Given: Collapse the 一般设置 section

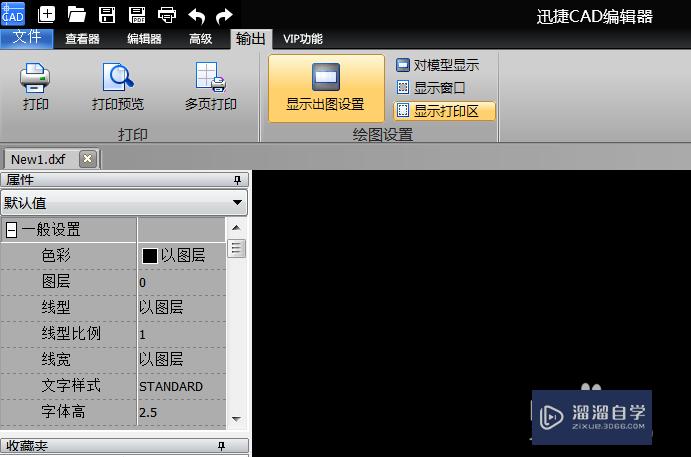Looking at the screenshot, I should 12,230.
